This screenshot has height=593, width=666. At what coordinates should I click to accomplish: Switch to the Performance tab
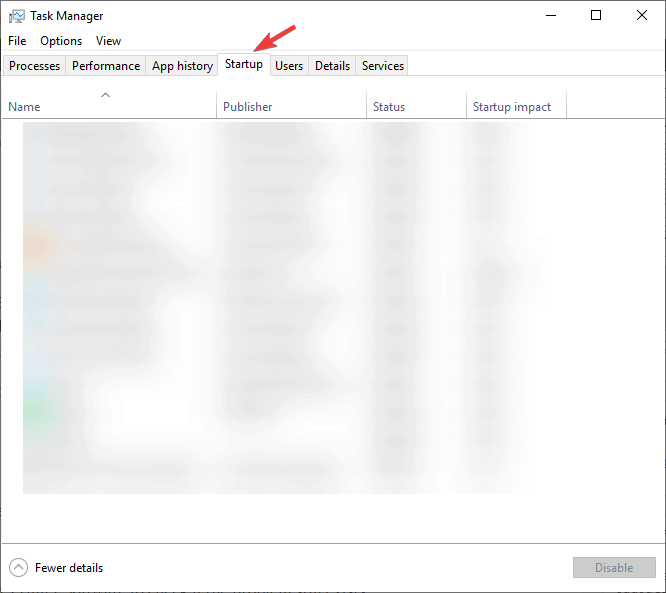click(x=106, y=66)
